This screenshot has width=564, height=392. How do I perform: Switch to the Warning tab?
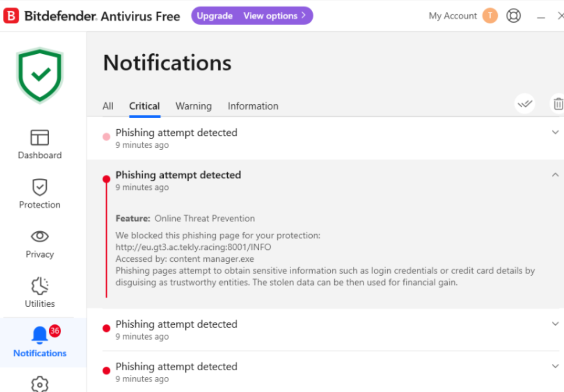pyautogui.click(x=193, y=106)
